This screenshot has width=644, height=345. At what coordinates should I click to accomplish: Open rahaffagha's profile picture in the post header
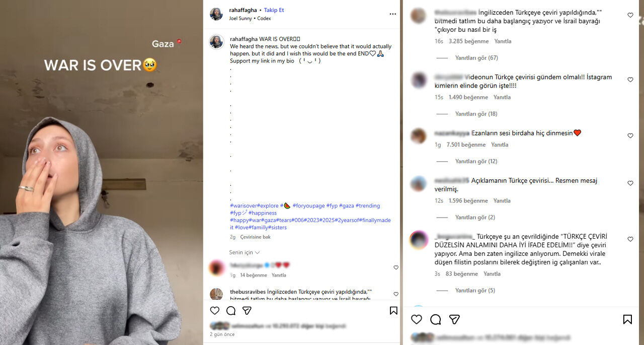tap(216, 14)
